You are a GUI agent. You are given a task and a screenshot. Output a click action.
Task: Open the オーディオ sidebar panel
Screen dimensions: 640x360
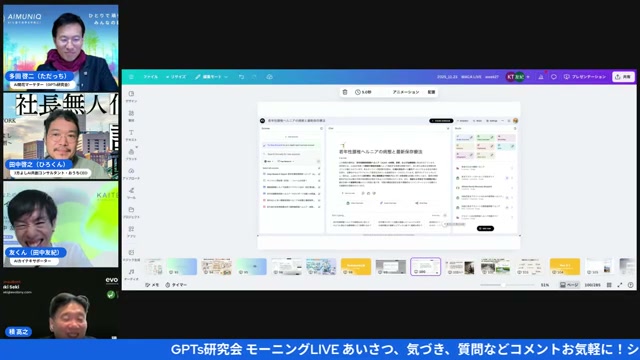click(x=131, y=274)
